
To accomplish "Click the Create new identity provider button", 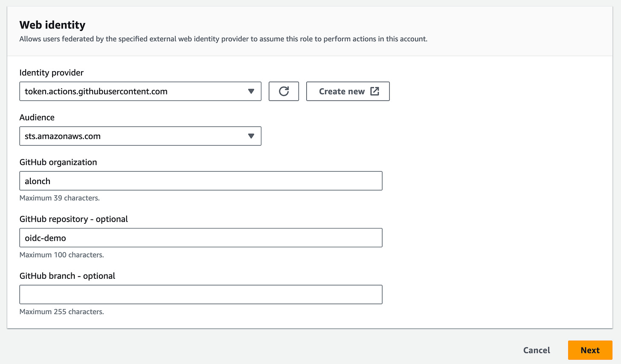I will (x=348, y=91).
